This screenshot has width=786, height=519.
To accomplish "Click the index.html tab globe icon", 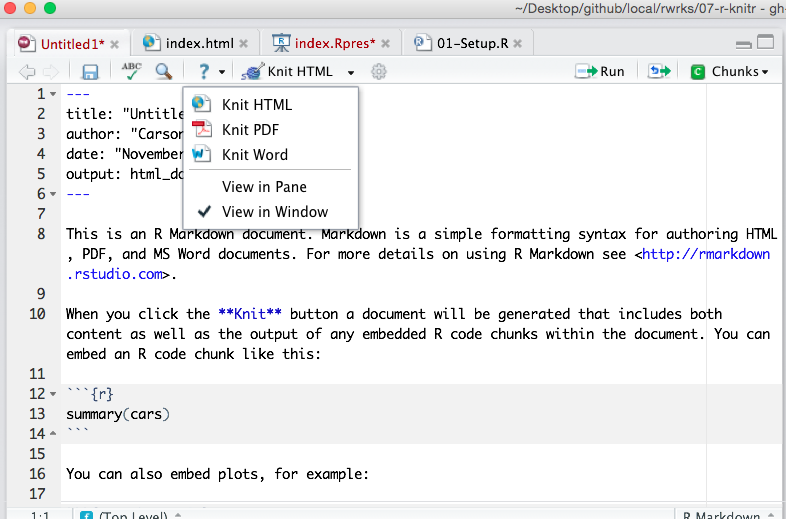I will (151, 43).
